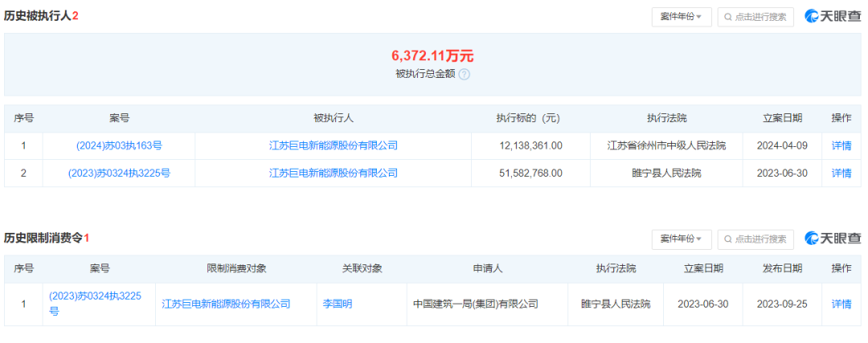Click the 发布日期 column header
Viewport: 868px width, 343px height.
(782, 269)
